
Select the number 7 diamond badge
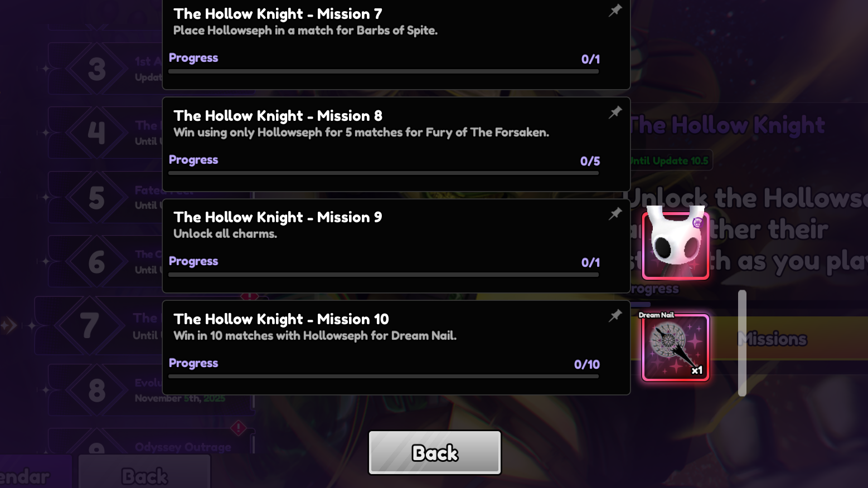coord(89,326)
